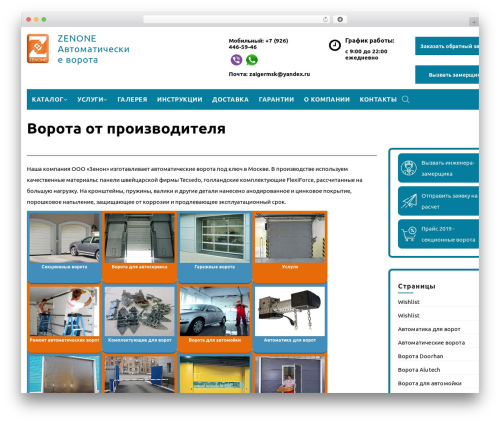Click ZENONE Автоматические ворота site title
Image resolution: width=500 pixels, height=423 pixels.
(x=93, y=49)
